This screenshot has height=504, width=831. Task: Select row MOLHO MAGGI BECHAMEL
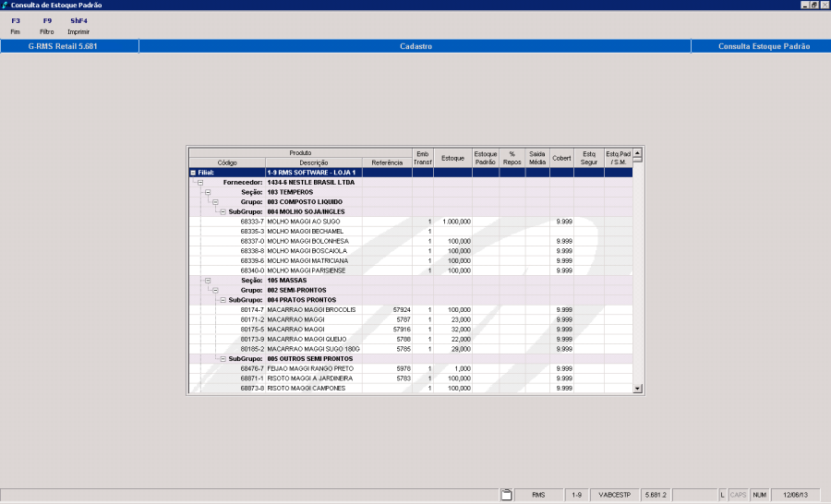point(411,232)
